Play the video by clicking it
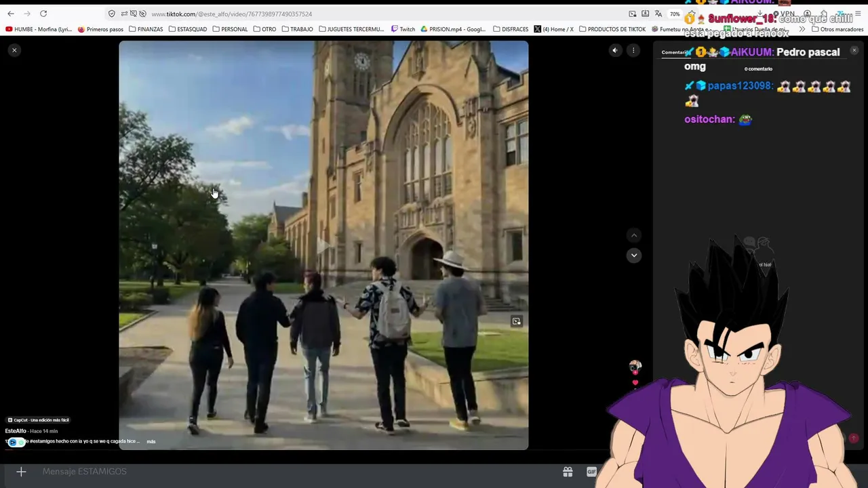This screenshot has height=488, width=868. tap(323, 245)
